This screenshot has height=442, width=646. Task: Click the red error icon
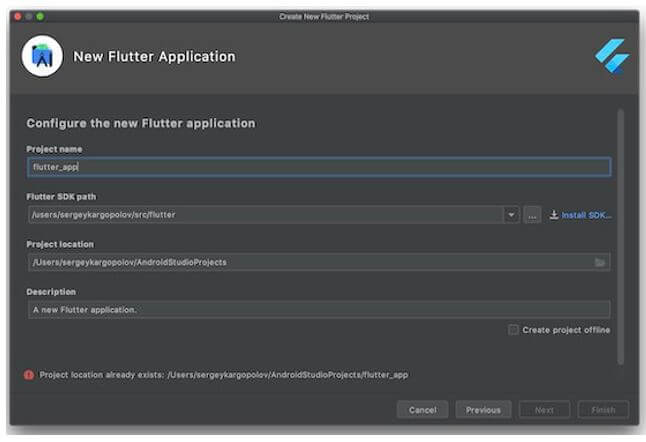pyautogui.click(x=29, y=374)
